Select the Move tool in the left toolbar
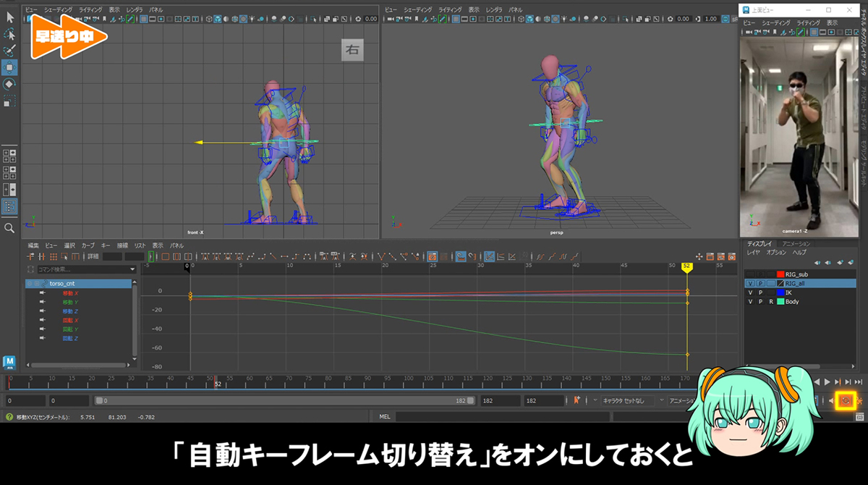Screen dimensions: 868x485 click(9, 67)
